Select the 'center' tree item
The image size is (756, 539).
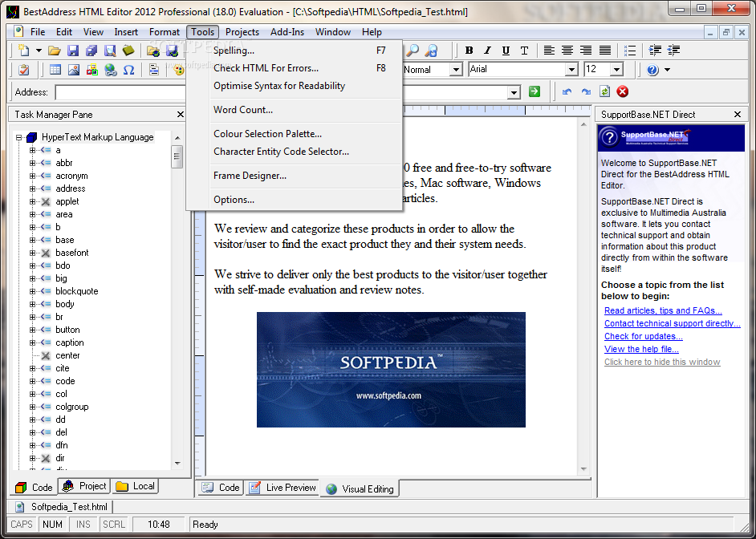[67, 355]
